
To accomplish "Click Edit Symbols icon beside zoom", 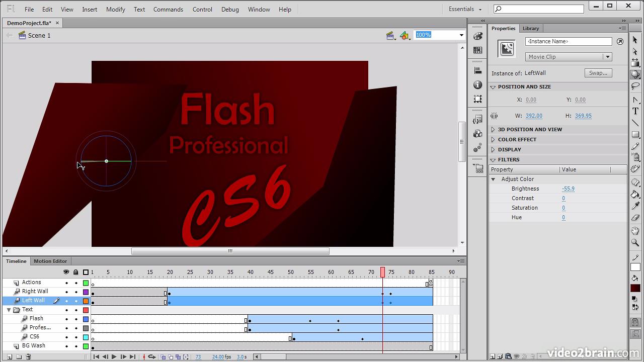I will 405,35.
